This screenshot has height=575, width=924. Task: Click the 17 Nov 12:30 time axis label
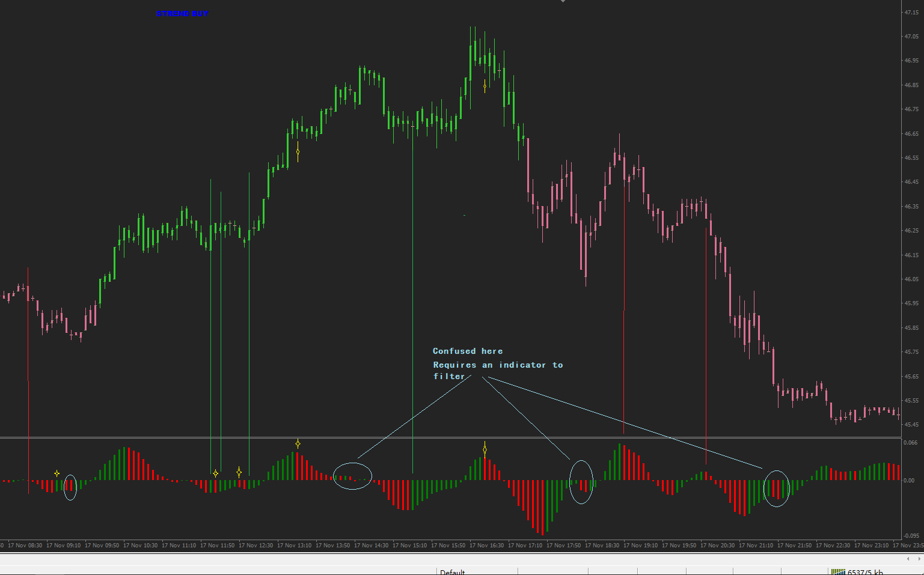255,546
